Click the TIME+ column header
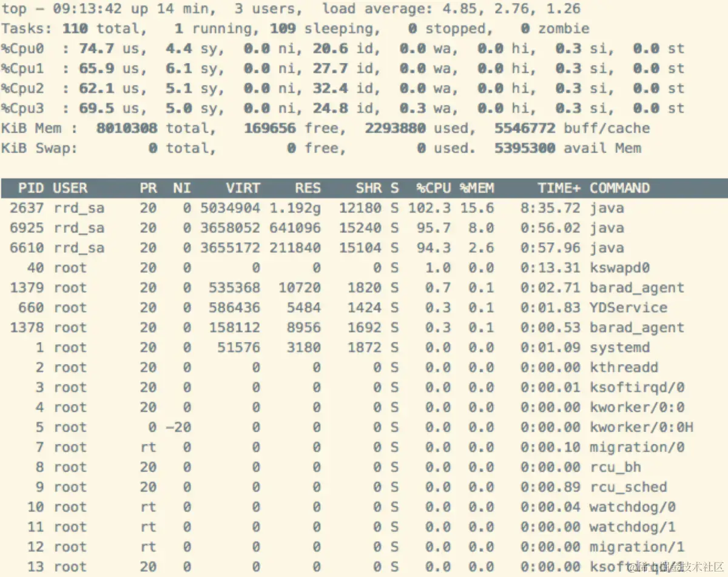 tap(559, 188)
